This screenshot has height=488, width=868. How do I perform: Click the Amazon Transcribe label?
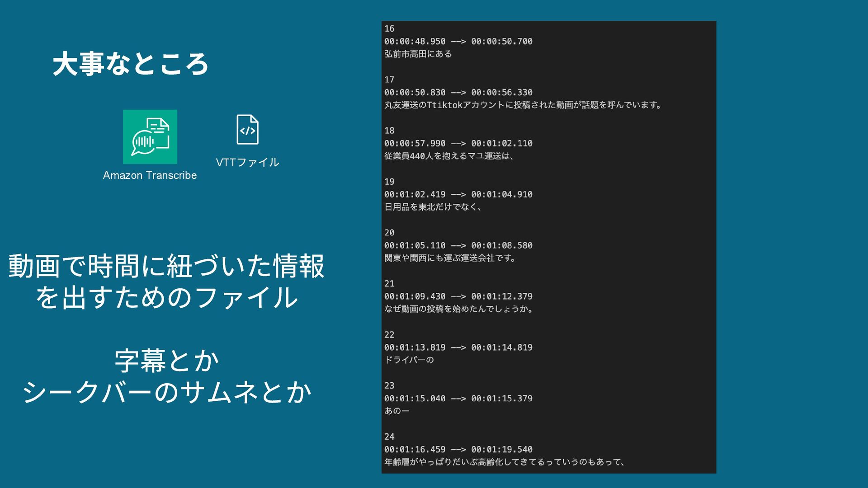[x=150, y=175]
